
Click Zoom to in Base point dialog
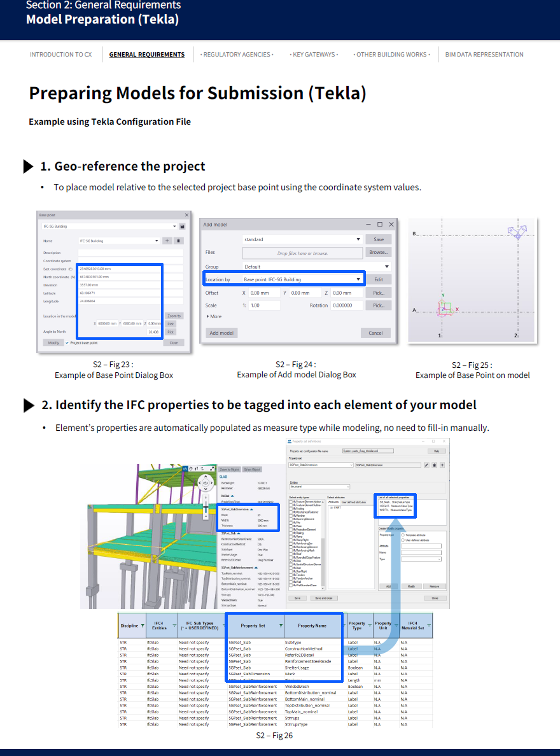174,316
